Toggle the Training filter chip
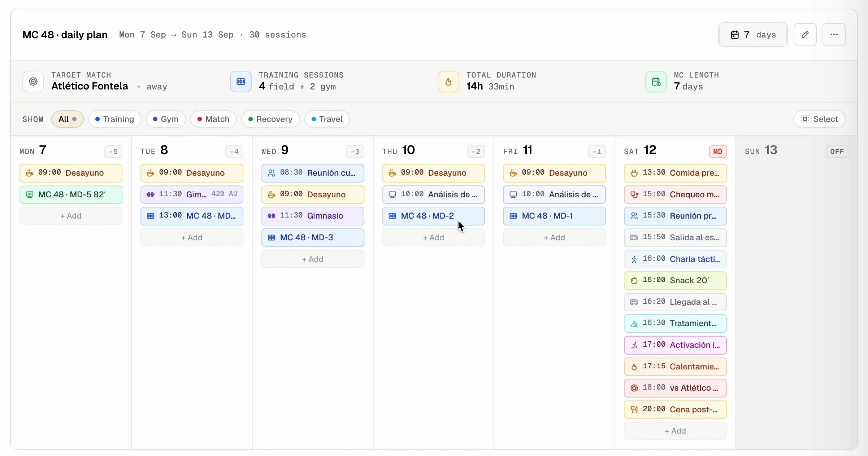Viewport: 868px width, 456px height. pos(114,119)
